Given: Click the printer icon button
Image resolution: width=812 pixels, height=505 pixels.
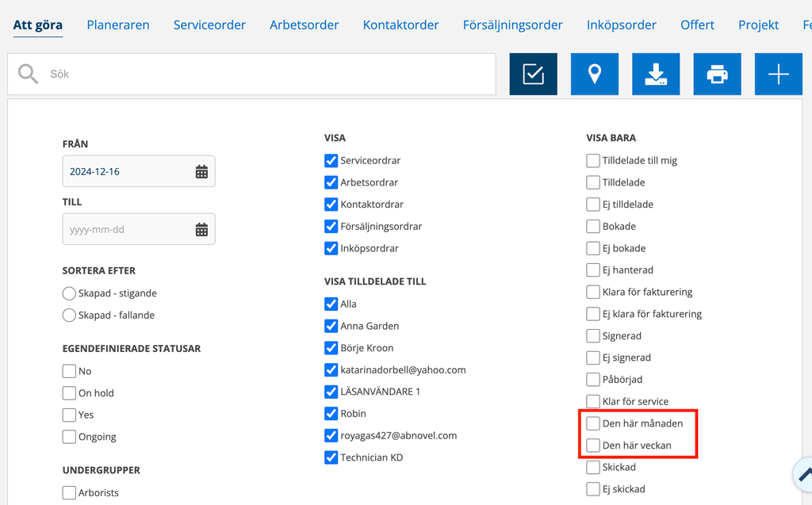Looking at the screenshot, I should tap(717, 74).
